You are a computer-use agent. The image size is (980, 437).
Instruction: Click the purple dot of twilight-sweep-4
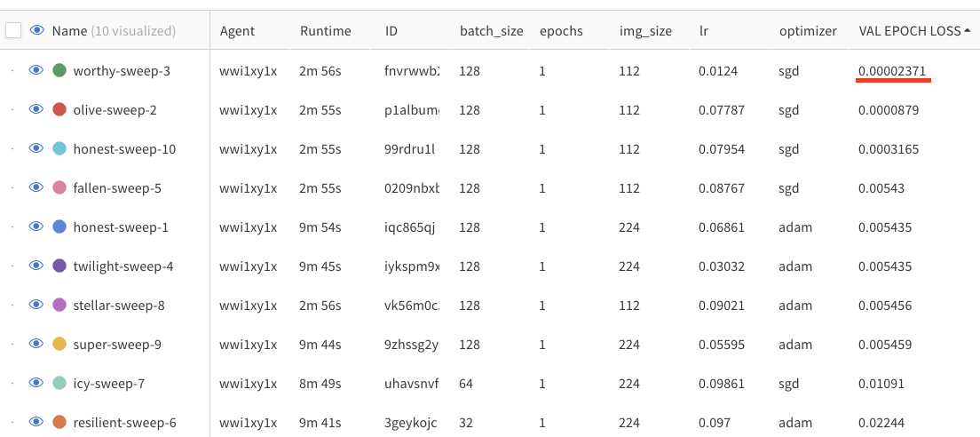tap(59, 266)
